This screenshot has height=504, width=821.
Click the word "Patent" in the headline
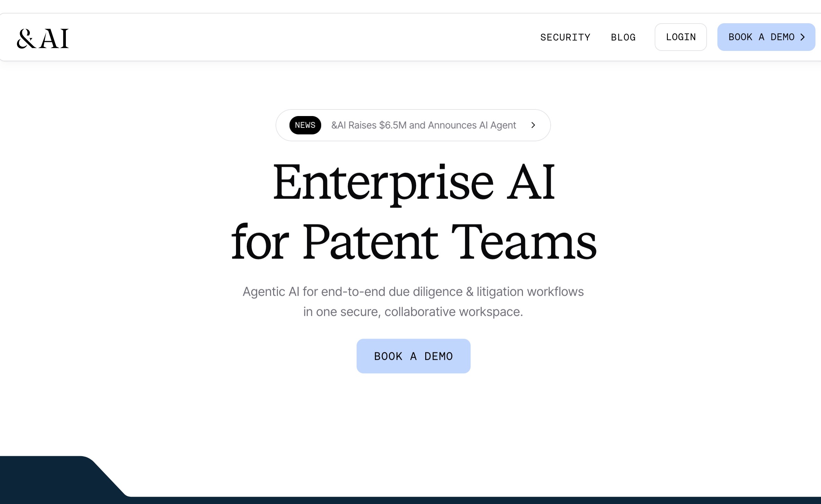(x=370, y=242)
